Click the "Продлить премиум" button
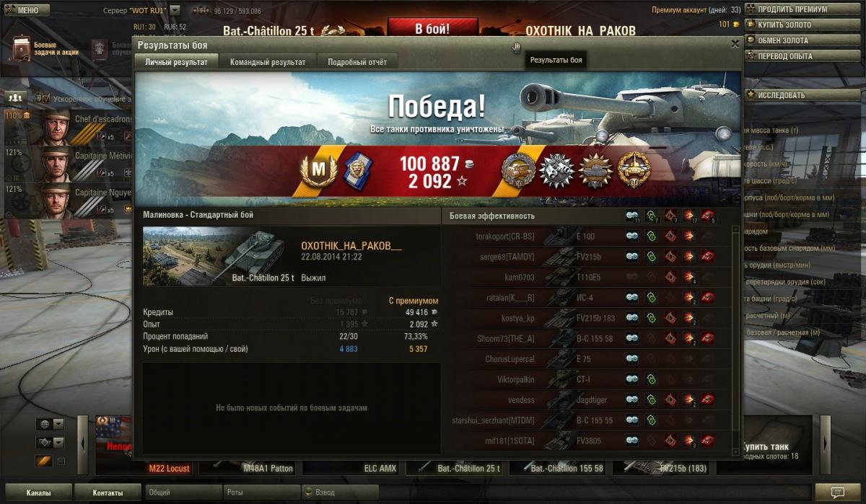Image resolution: width=866 pixels, height=504 pixels. 804,9
